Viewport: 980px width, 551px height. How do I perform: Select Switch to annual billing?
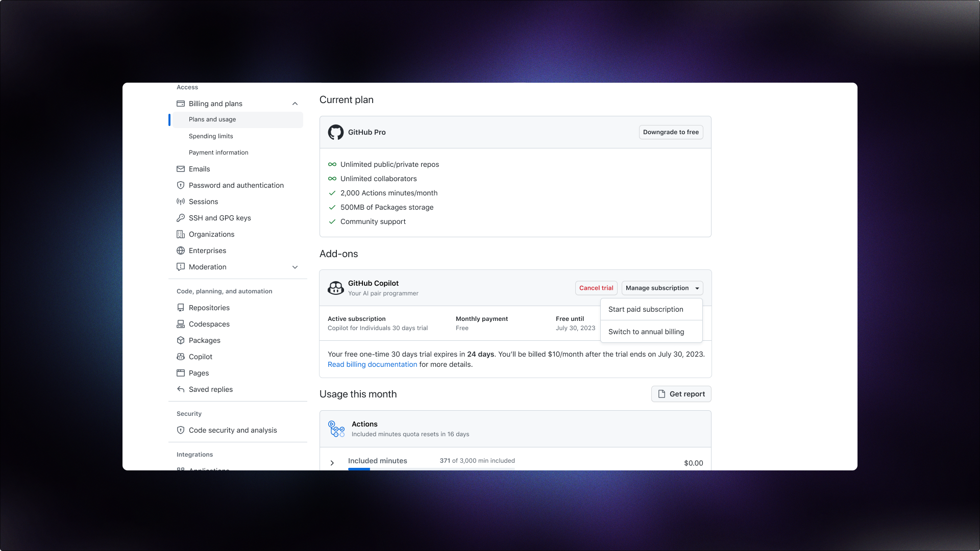click(646, 332)
